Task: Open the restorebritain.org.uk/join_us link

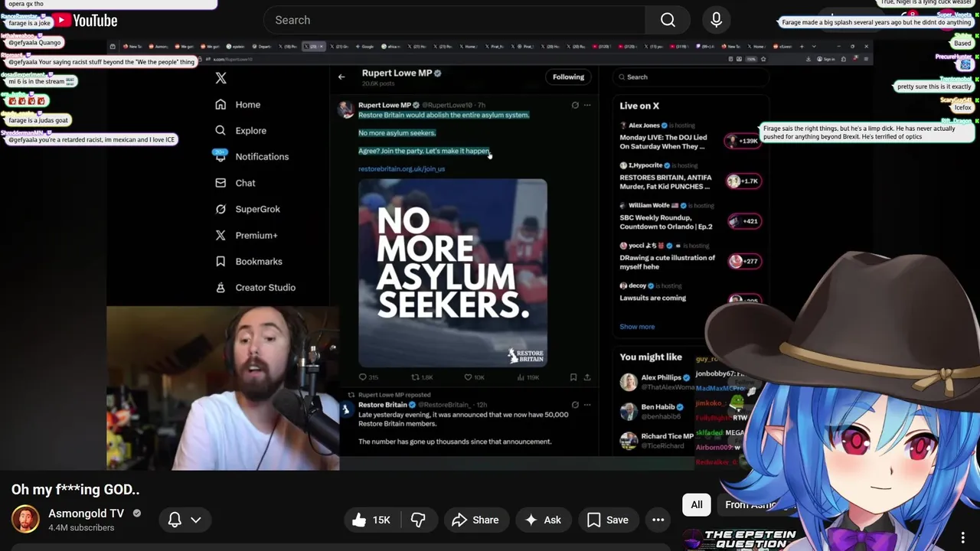Action: coord(401,169)
